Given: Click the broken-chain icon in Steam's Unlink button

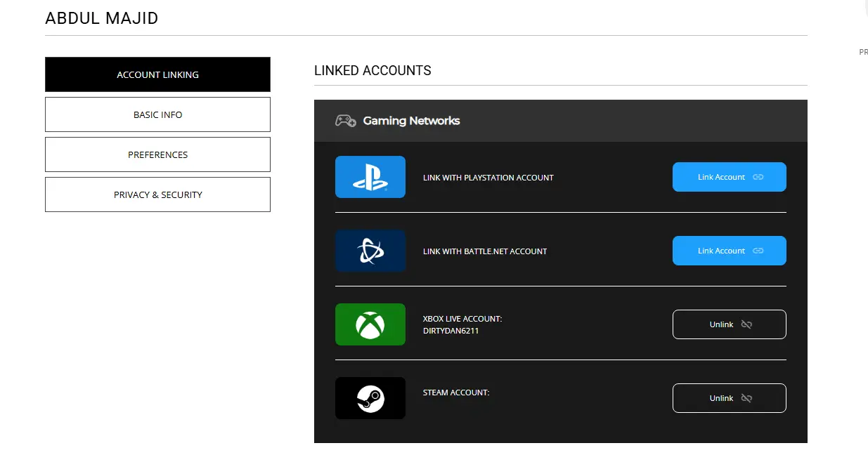Looking at the screenshot, I should (x=746, y=398).
